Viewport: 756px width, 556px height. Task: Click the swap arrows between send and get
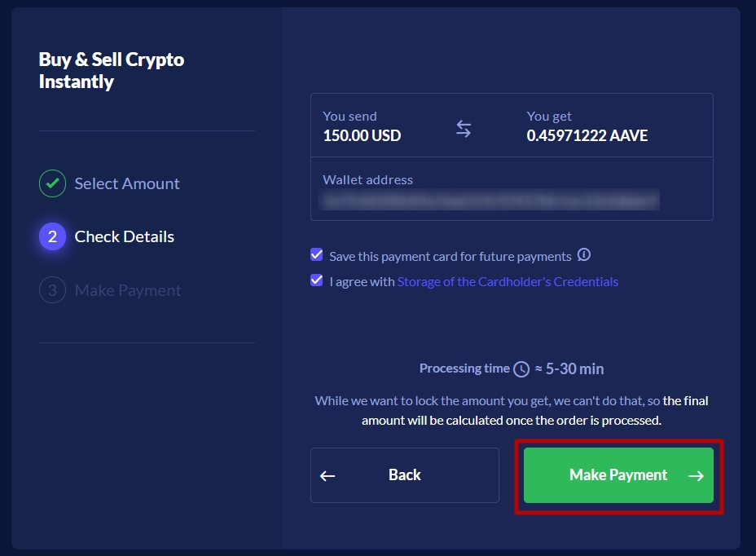[x=464, y=128]
